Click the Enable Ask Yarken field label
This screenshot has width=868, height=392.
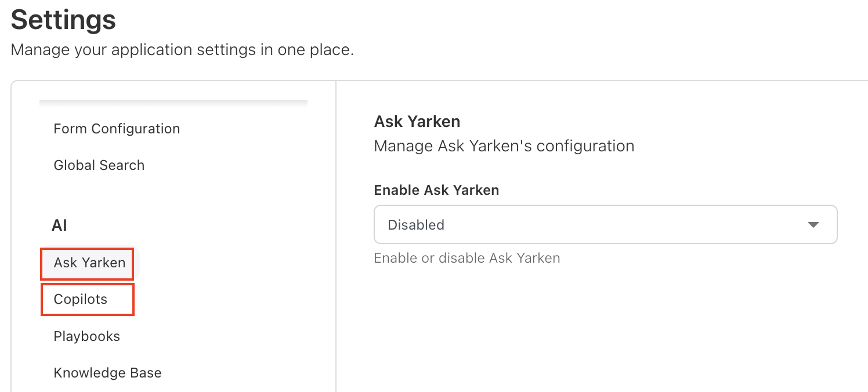click(x=436, y=190)
